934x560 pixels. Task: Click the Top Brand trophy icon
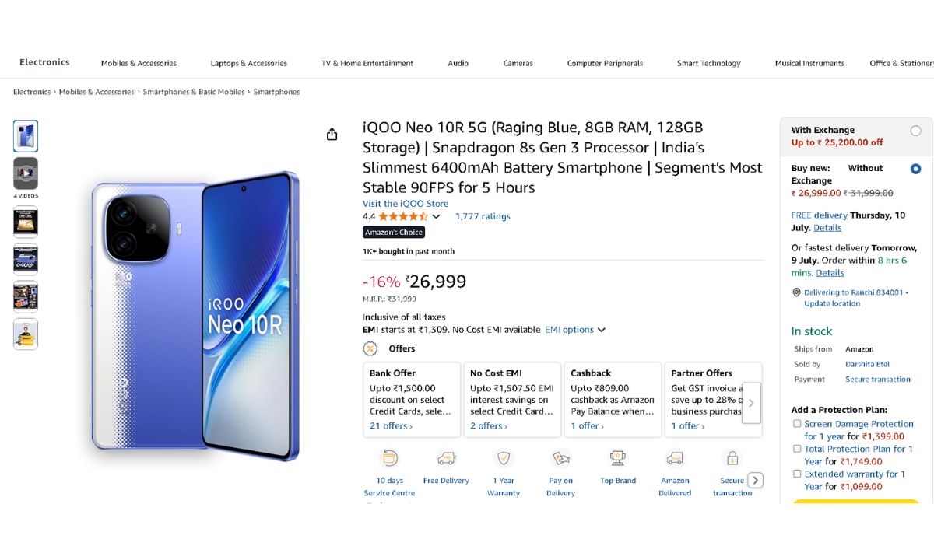pyautogui.click(x=618, y=458)
